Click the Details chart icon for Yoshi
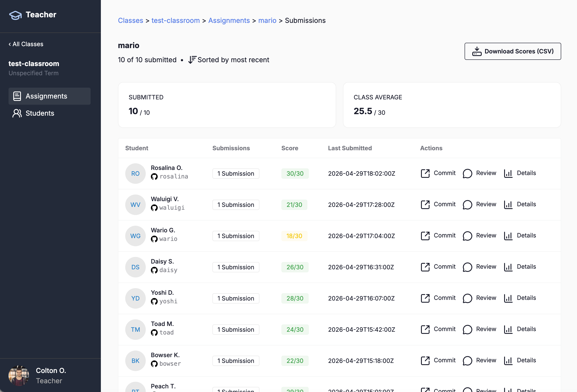The image size is (577, 392). 508,298
